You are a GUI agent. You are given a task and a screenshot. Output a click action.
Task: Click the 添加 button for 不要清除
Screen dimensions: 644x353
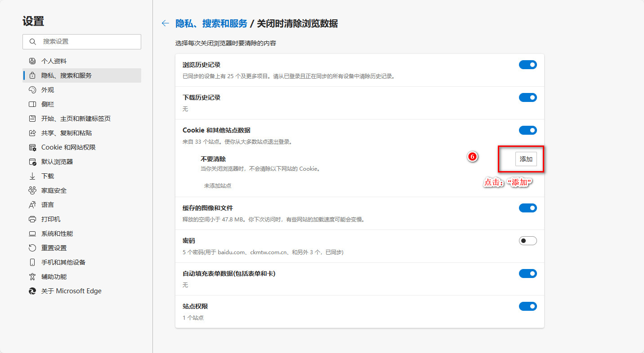tap(526, 159)
